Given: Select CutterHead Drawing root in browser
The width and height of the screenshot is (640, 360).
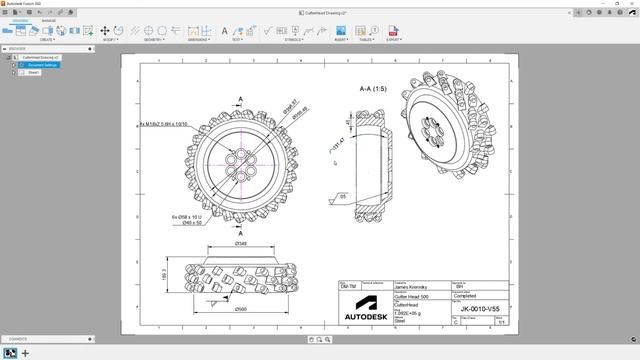Looking at the screenshot, I should (40, 58).
